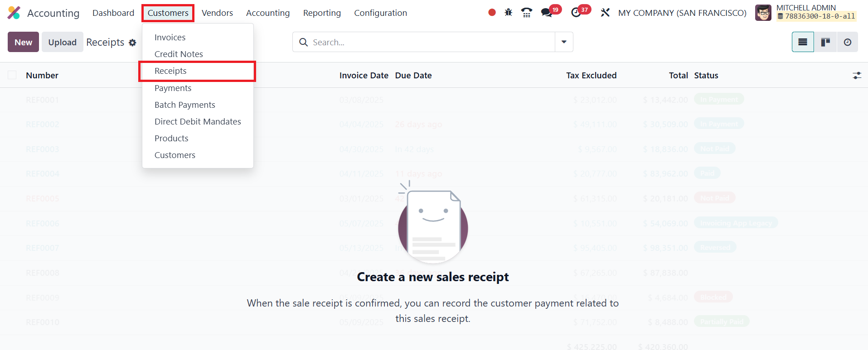This screenshot has height=350, width=868.
Task: Expand the search options dropdown arrow
Action: [564, 42]
